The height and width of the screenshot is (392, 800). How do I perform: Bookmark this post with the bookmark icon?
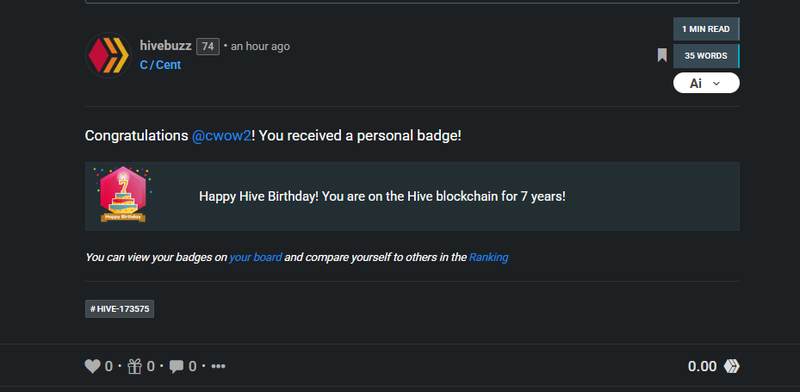[x=662, y=55]
